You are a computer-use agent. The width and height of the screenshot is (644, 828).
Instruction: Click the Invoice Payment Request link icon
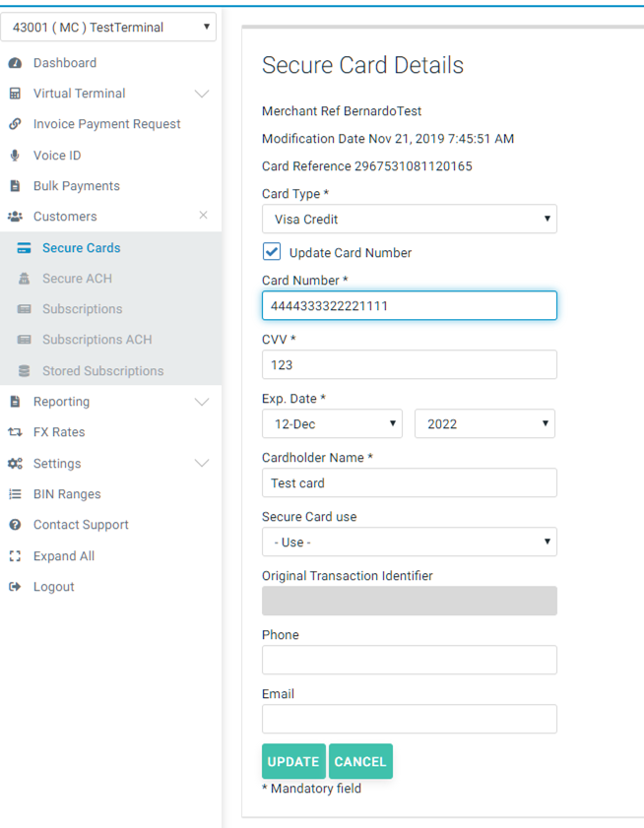[x=15, y=124]
